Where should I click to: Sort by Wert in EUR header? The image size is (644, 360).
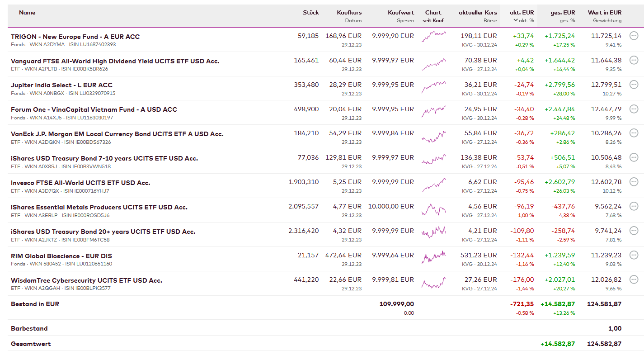[604, 13]
